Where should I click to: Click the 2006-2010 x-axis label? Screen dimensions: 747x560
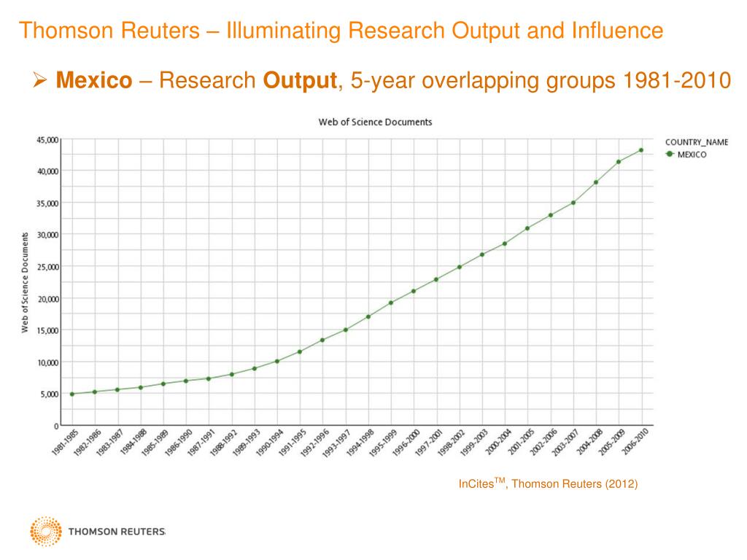635,441
